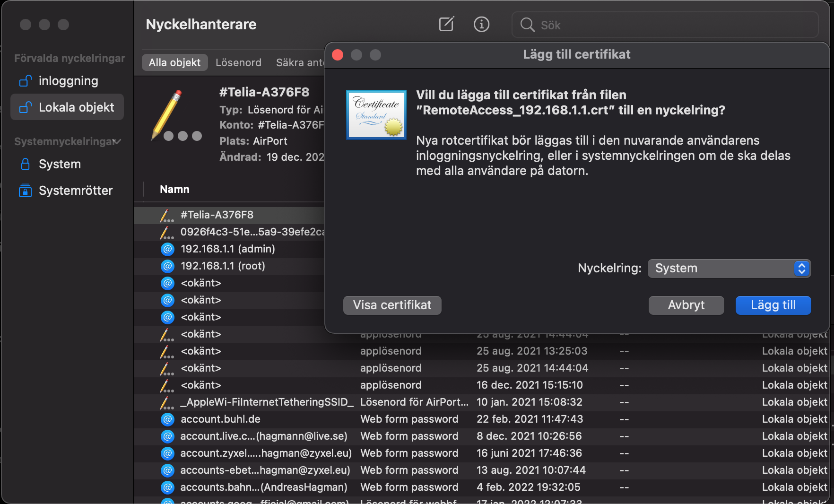This screenshot has width=834, height=504.
Task: Select the Alla objekt tab
Action: coord(174,62)
